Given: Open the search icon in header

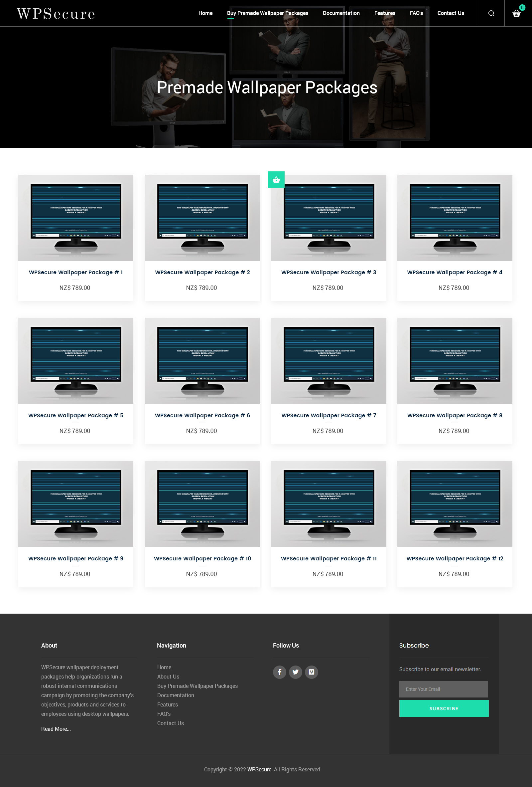Looking at the screenshot, I should pos(491,13).
